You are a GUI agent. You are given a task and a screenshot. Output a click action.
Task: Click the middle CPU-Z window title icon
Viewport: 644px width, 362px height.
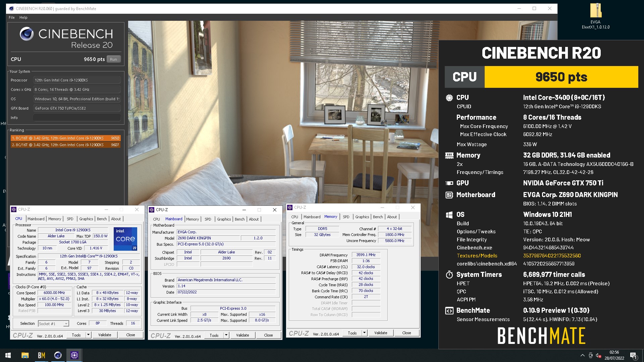[x=152, y=210]
